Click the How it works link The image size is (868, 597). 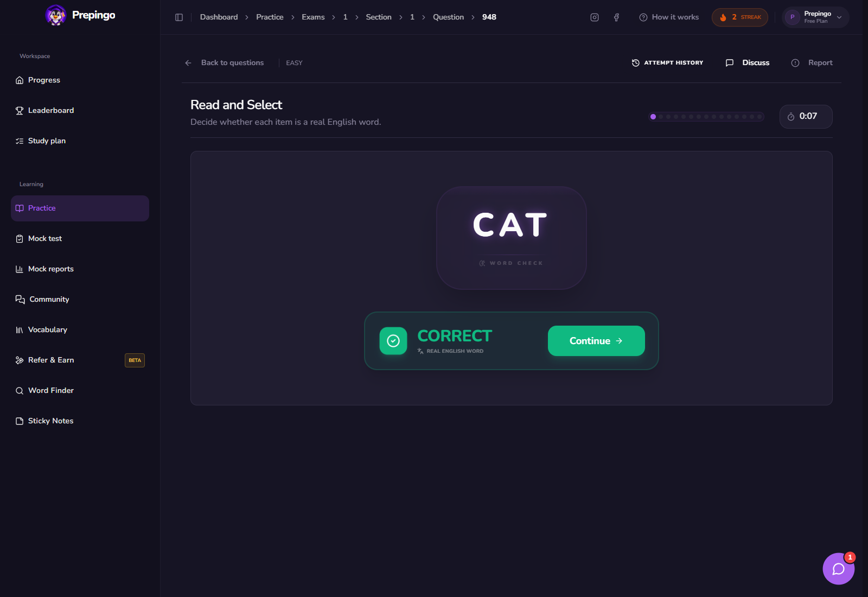(x=669, y=17)
